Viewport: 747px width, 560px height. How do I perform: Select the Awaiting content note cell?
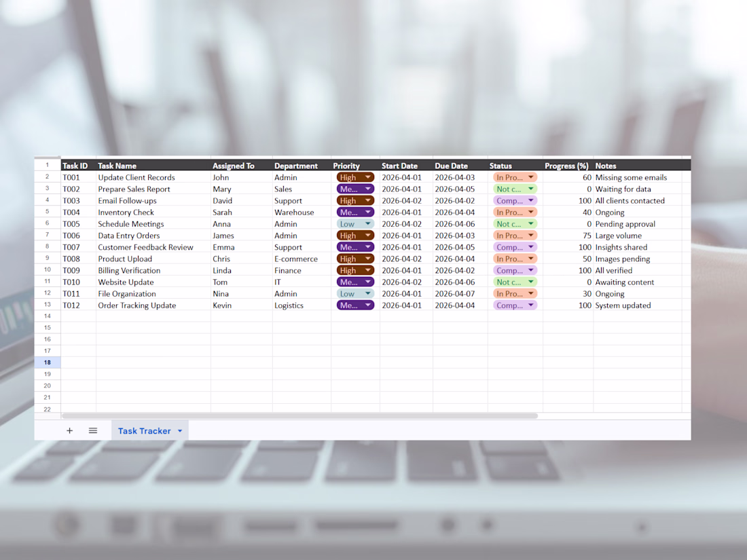638,282
